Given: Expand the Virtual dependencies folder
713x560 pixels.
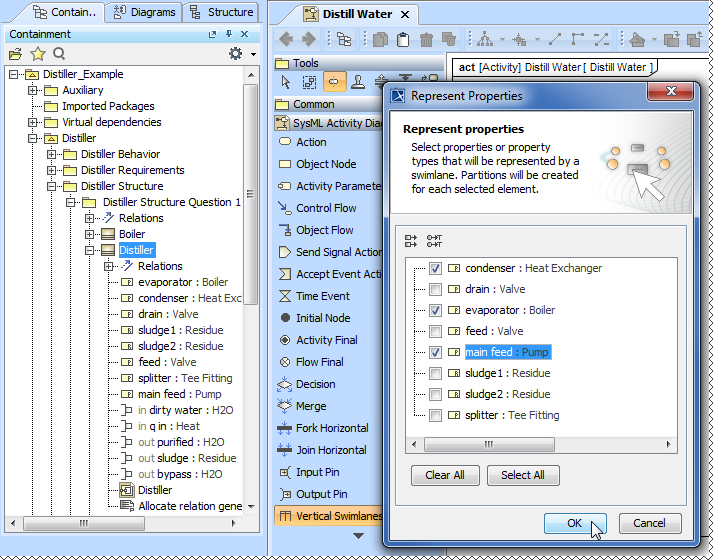Looking at the screenshot, I should click(33, 122).
